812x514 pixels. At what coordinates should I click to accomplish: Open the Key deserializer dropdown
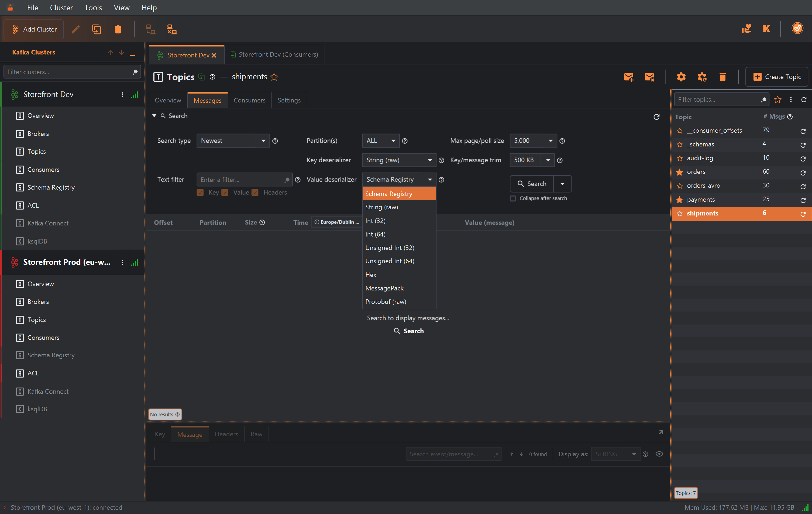click(x=399, y=160)
